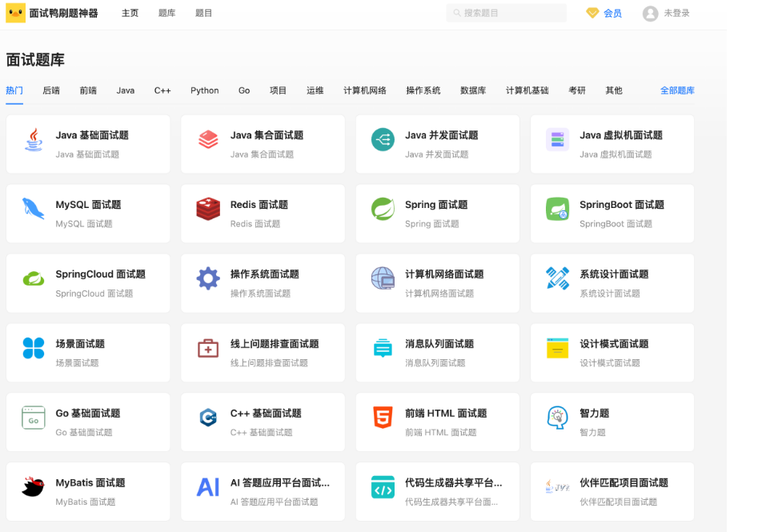Switch to the 前端 tab
Image resolution: width=778 pixels, height=532 pixels.
click(88, 90)
